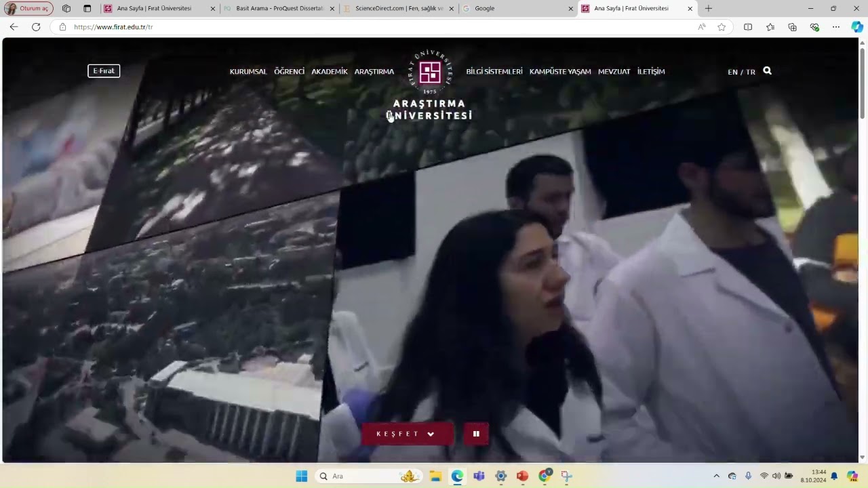Open the KAMPÜSTE YAŞAM menu
The width and height of the screenshot is (868, 488).
[560, 71]
